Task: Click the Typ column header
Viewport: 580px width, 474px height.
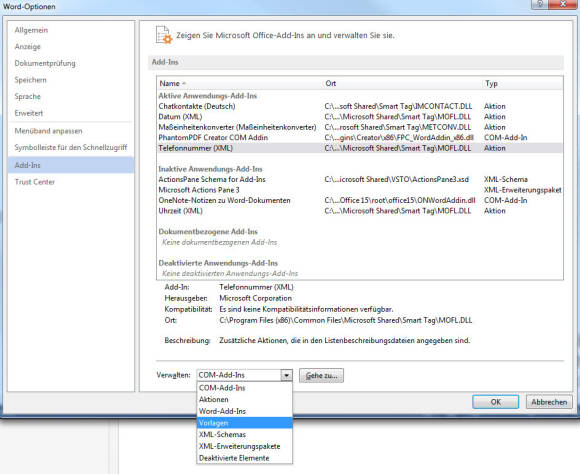Action: point(523,83)
